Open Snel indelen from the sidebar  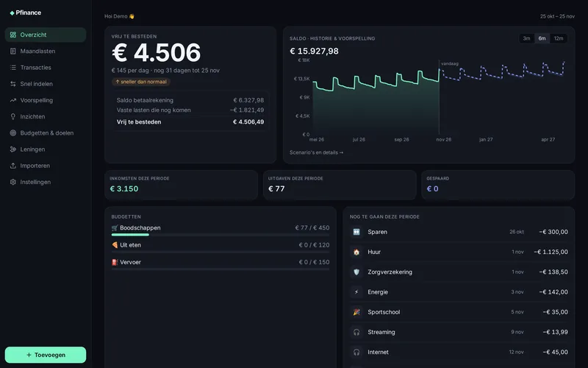tap(46, 84)
